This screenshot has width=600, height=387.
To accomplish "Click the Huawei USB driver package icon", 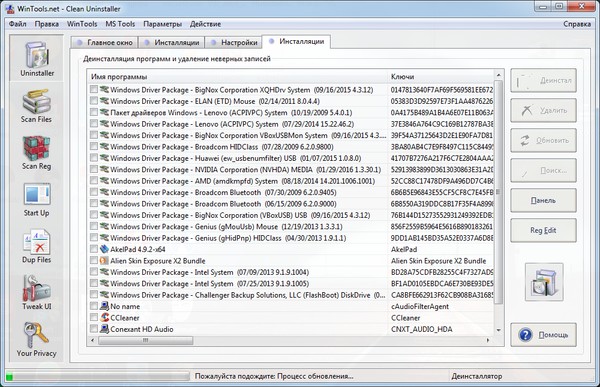I will coord(104,158).
